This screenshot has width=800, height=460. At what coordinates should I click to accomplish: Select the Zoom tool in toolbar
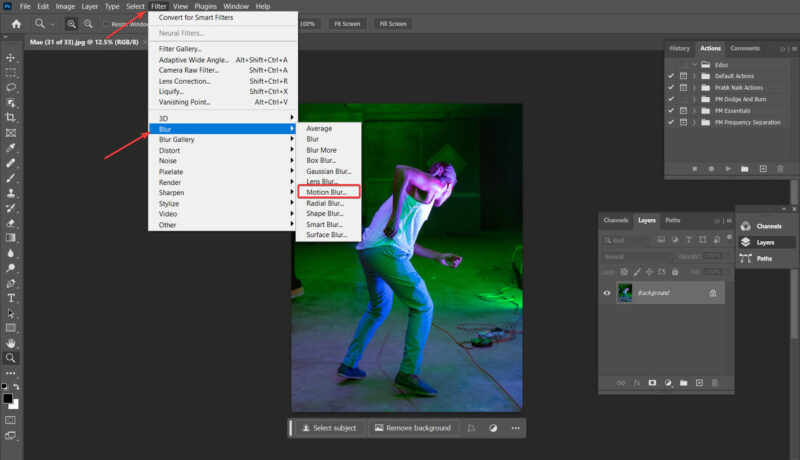(10, 358)
